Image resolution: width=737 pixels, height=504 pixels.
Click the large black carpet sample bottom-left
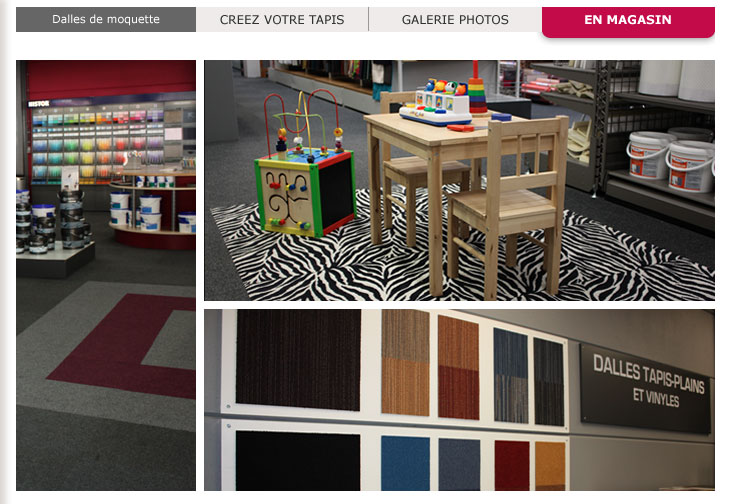point(298,461)
